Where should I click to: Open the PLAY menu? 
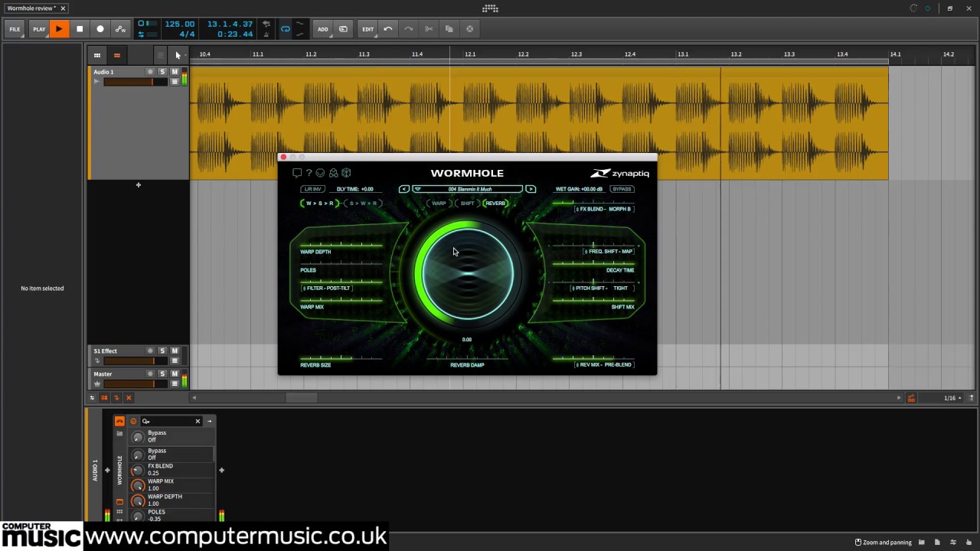(39, 29)
